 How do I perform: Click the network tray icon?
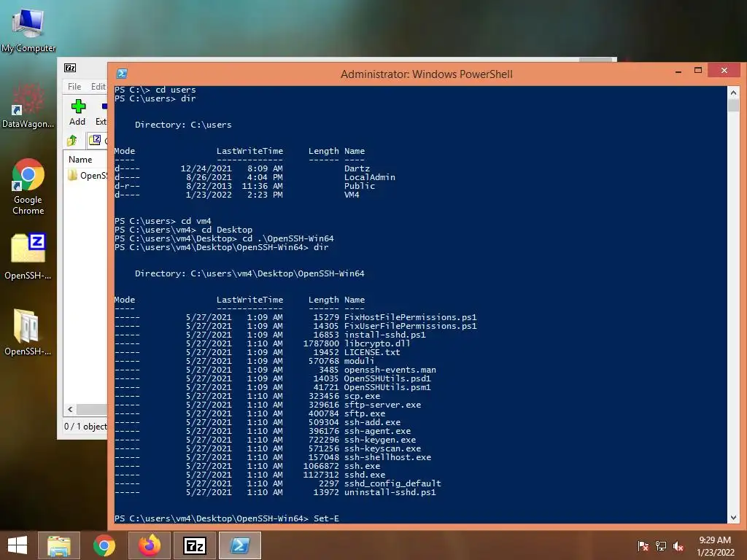[661, 546]
